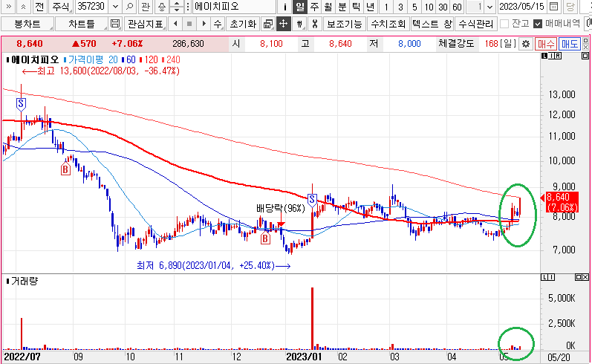Click the red 매수 buy button
The width and height of the screenshot is (592, 364).
[545, 44]
